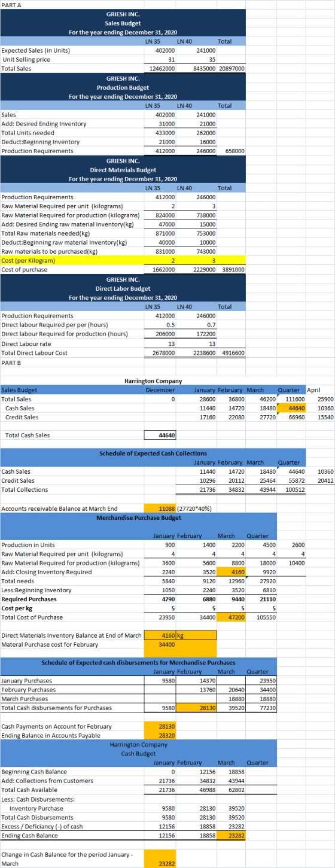
Task: Click the 'Beginning Cash Balance' row label
Action: [34, 772]
